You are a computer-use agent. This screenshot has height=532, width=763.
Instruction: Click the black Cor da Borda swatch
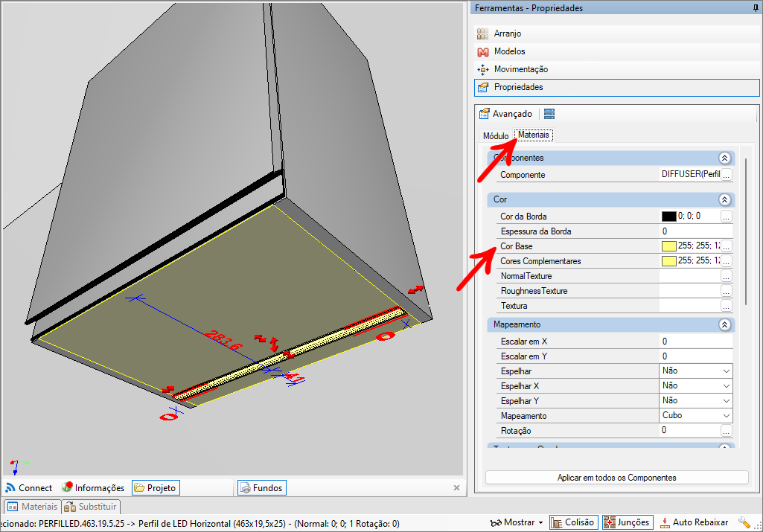coord(668,217)
